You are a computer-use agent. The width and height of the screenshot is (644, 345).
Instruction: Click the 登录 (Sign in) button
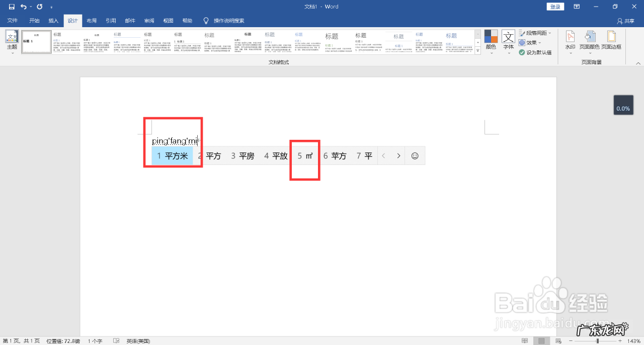pos(555,7)
